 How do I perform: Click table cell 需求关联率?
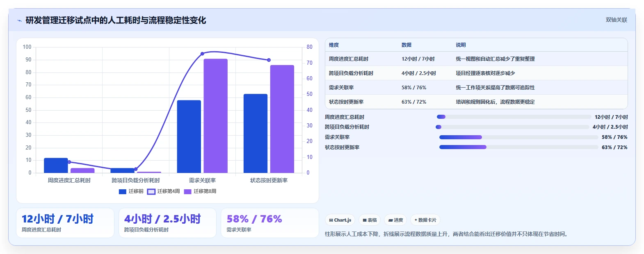341,88
